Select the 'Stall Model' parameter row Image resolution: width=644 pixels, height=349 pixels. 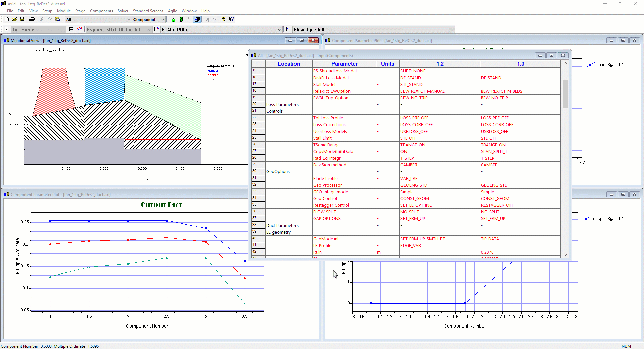point(324,85)
